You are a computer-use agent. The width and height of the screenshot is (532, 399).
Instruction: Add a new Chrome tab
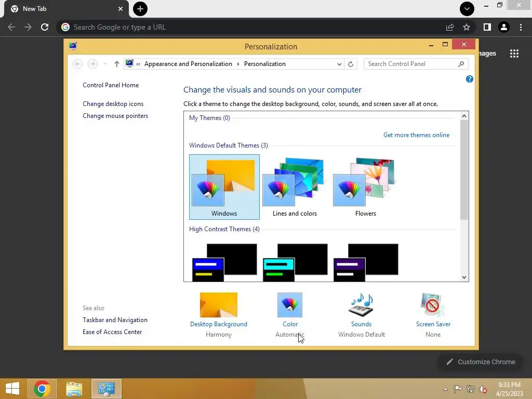[140, 9]
